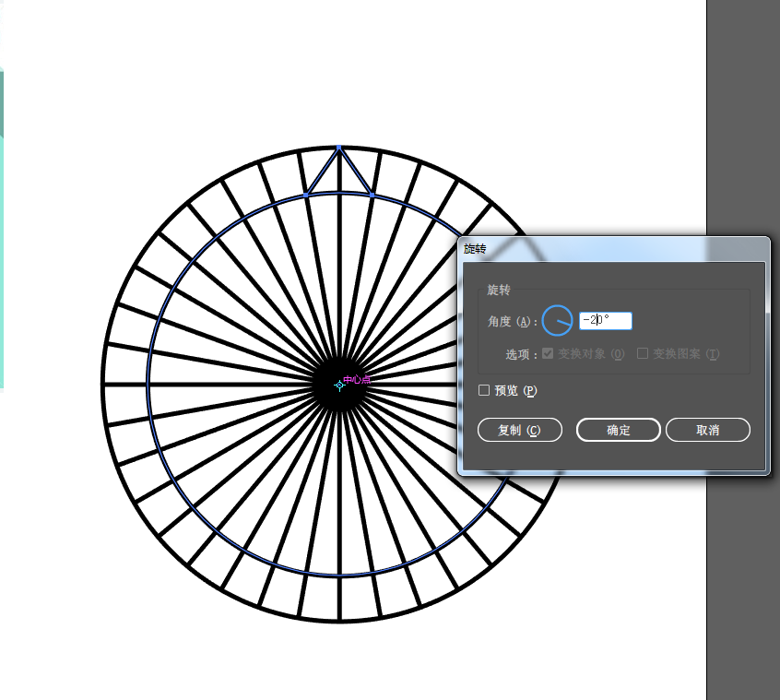Click the 复制 (C) copy button
The image size is (780, 700).
[x=520, y=430]
